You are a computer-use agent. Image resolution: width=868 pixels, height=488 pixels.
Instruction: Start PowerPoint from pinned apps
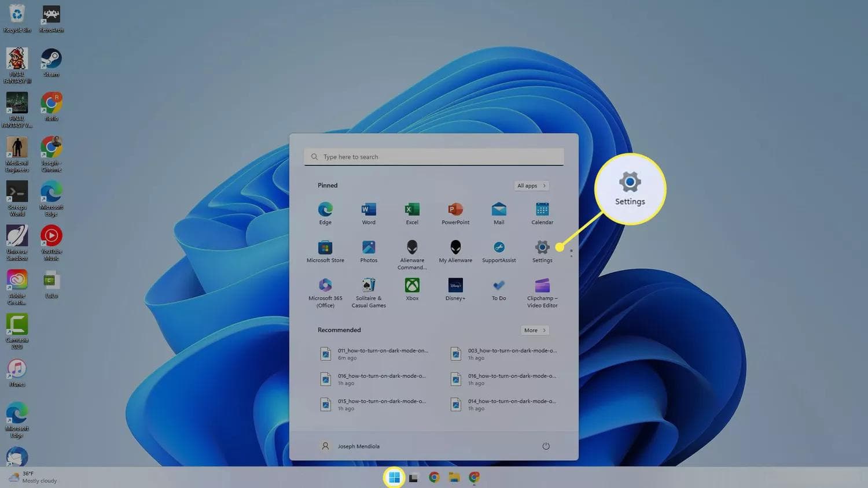click(455, 213)
